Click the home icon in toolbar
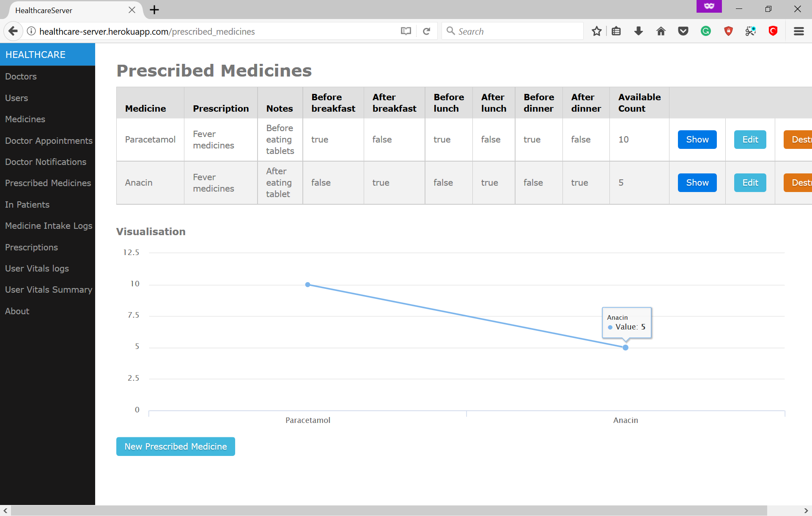Screen dimensions: 812x516 coord(661,31)
